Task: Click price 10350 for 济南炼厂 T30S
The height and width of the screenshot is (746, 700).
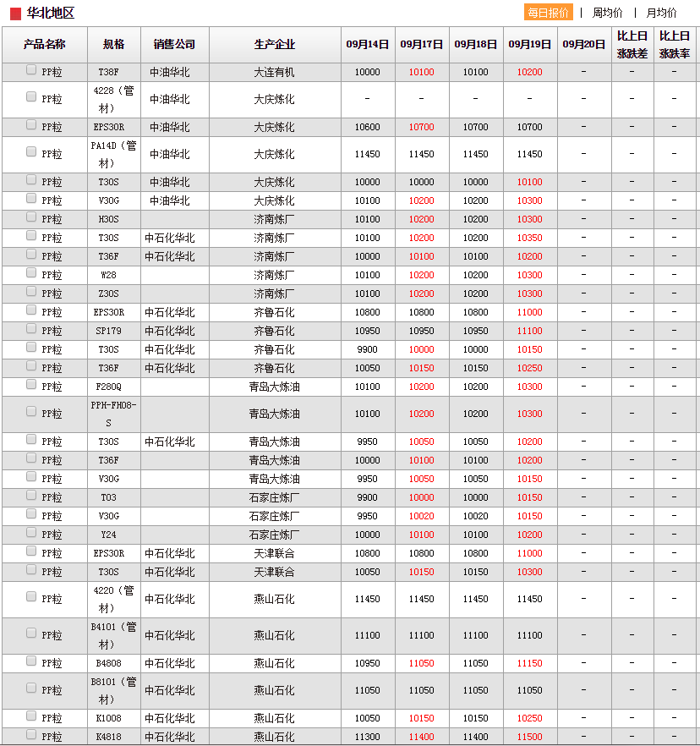Action: click(530, 238)
